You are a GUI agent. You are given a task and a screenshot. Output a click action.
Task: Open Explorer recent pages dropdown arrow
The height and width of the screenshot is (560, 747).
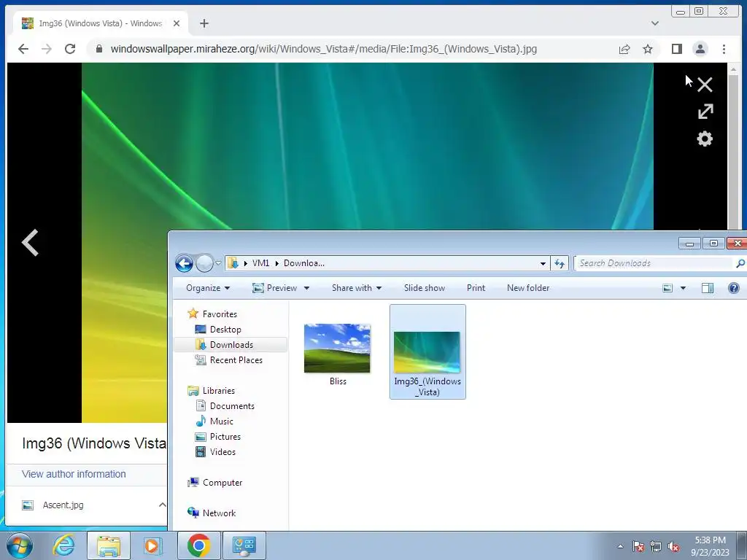(218, 262)
